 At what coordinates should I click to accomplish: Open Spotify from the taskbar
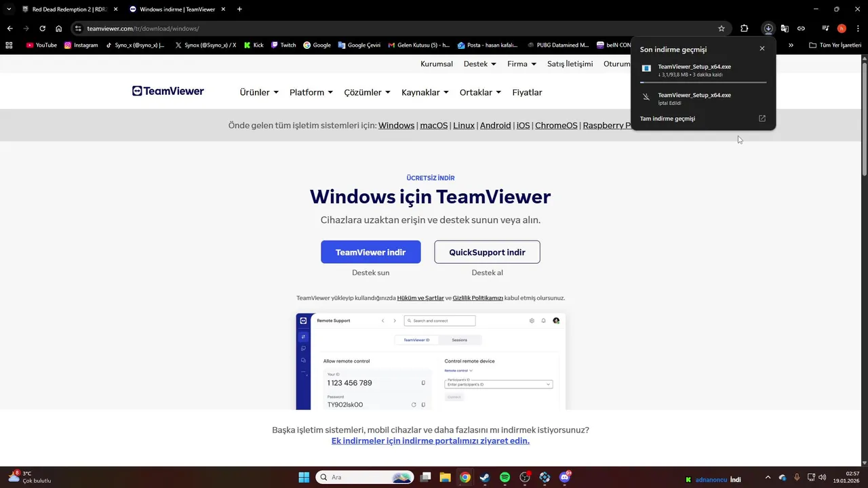click(x=505, y=477)
